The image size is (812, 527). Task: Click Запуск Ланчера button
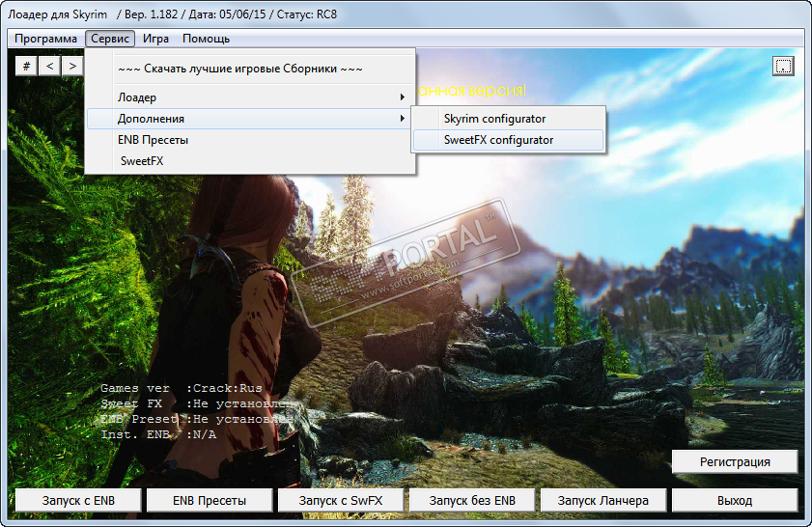click(603, 501)
